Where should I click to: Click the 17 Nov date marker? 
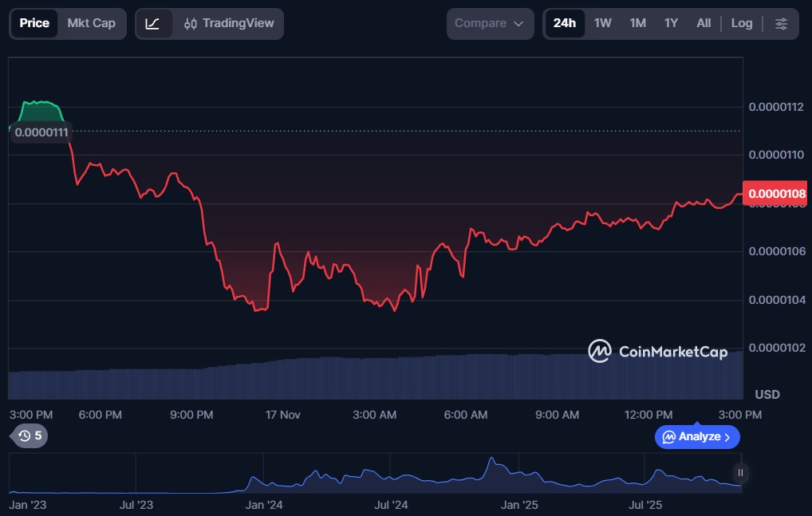click(282, 415)
